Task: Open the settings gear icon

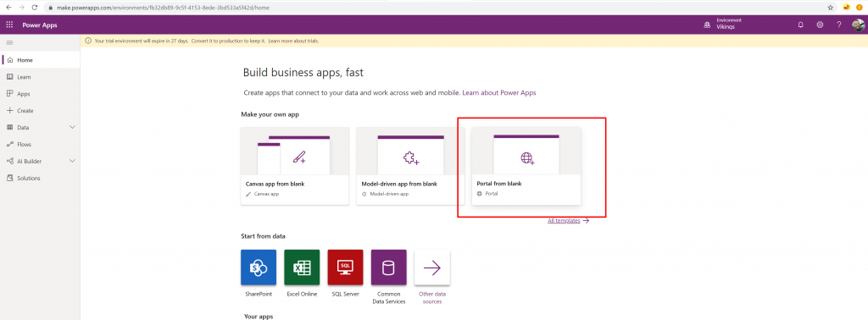Action: coord(820,25)
